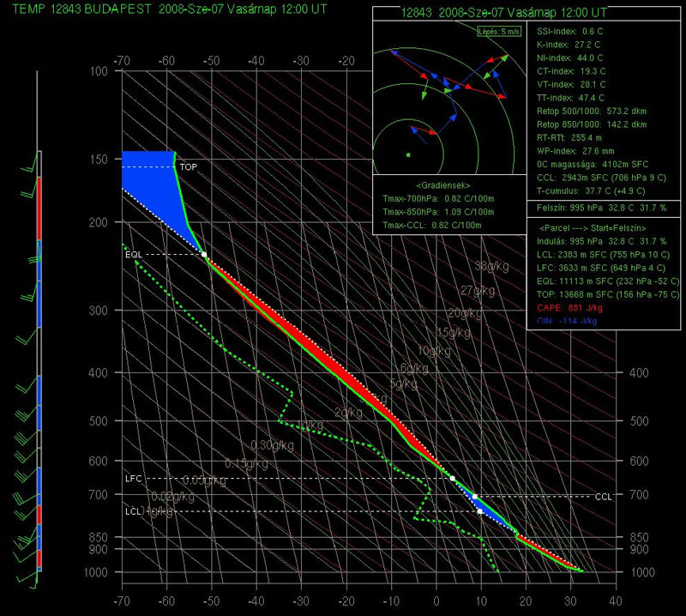Viewport: 686px width, 616px height.
Task: Click the LFC white point on the curve
Action: pyautogui.click(x=453, y=478)
